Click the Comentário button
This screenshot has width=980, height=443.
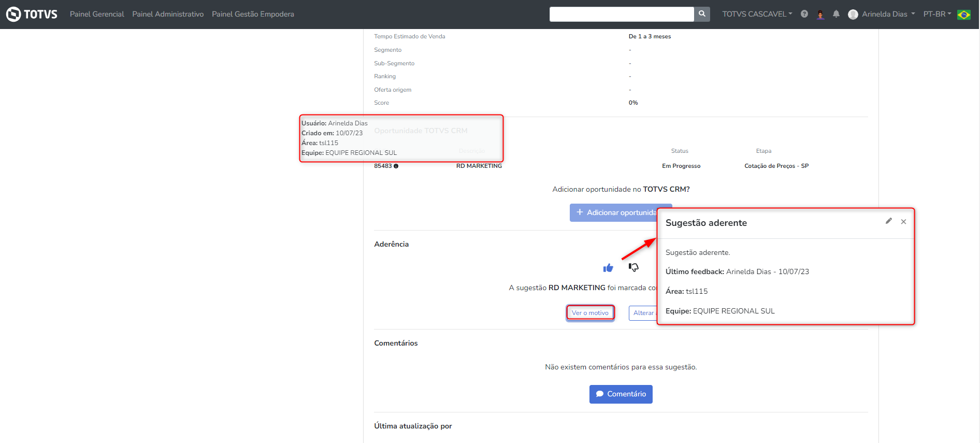(x=621, y=394)
